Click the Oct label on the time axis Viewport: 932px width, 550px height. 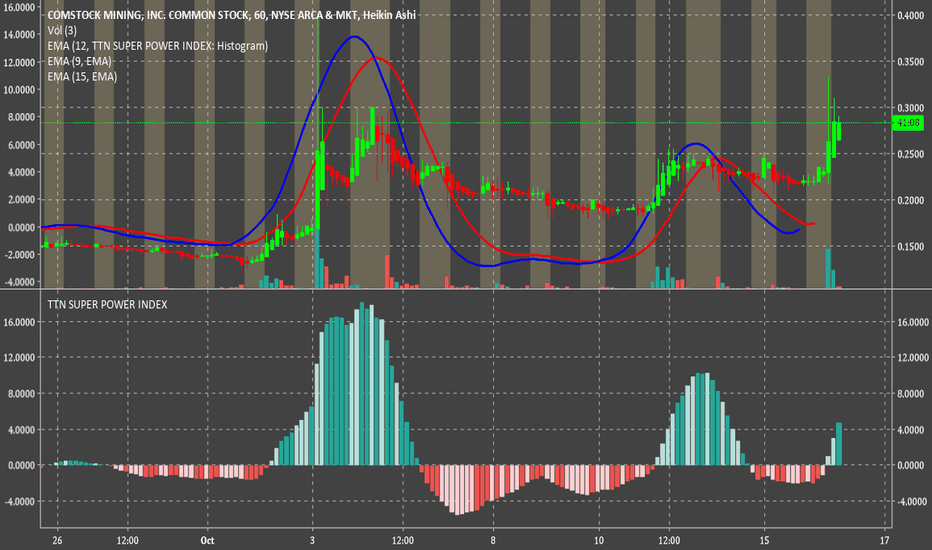(207, 540)
